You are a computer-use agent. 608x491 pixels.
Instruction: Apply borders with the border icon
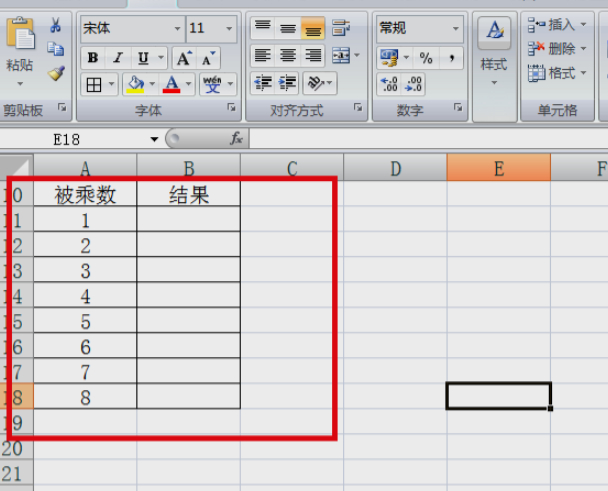click(x=94, y=84)
